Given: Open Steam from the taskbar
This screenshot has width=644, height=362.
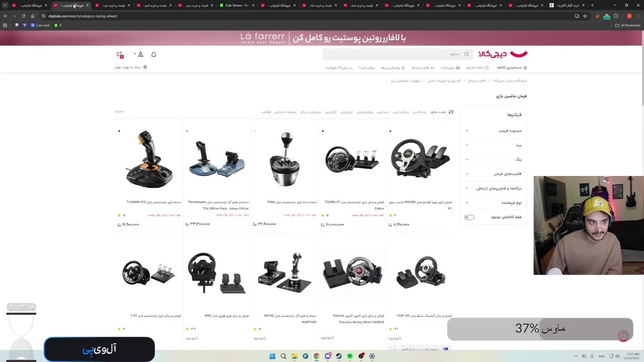Looking at the screenshot, I should coord(339,356).
